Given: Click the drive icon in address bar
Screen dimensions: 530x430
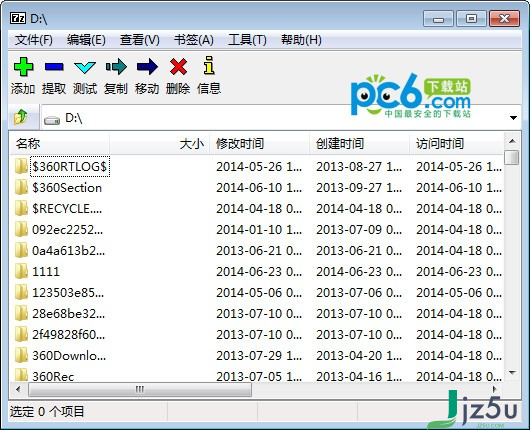Looking at the screenshot, I should coord(52,120).
